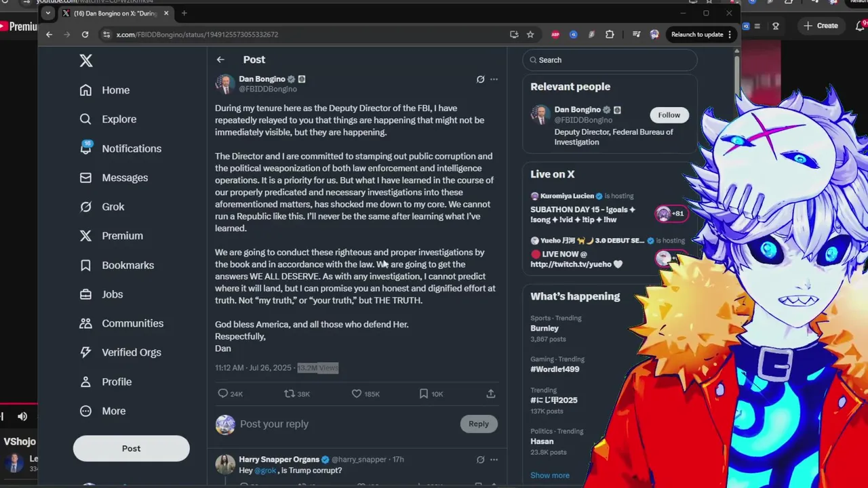Open Grok in X sidebar
This screenshot has width=868, height=488.
point(102,207)
